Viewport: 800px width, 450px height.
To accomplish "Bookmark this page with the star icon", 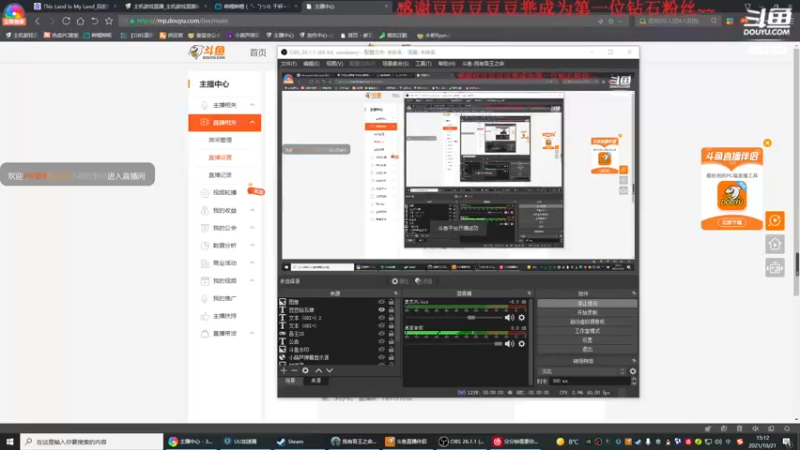I will 109,21.
